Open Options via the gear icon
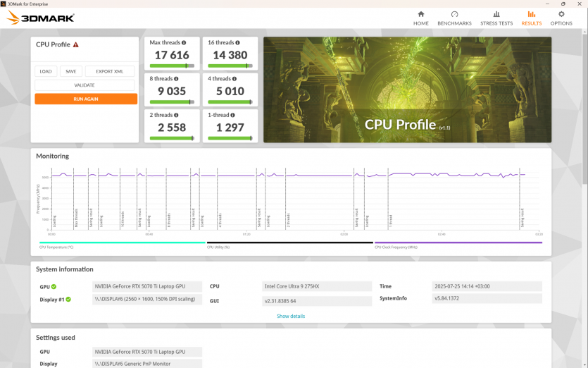Image resolution: width=588 pixels, height=368 pixels. coord(561,14)
